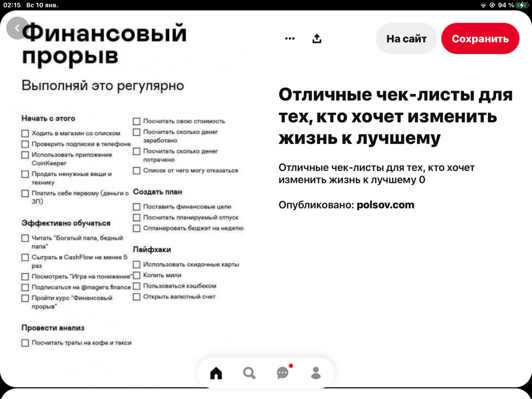The height and width of the screenshot is (399, 532).
Task: Tap the Wi-Fi status icon
Action: [483, 5]
